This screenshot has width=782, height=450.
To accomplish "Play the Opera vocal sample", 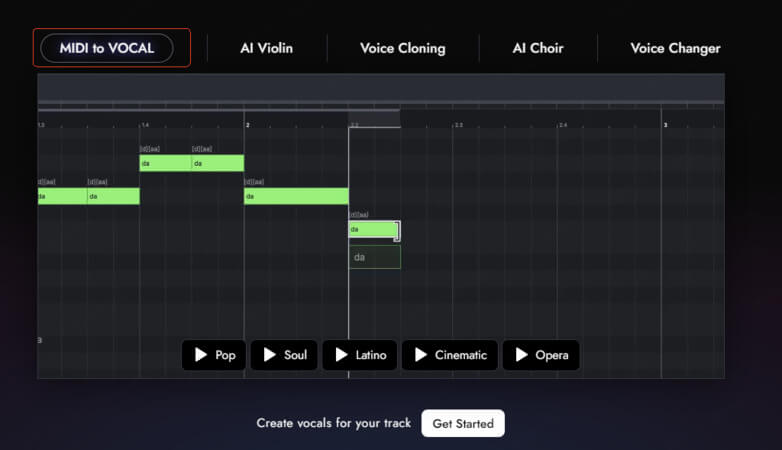I will (541, 355).
